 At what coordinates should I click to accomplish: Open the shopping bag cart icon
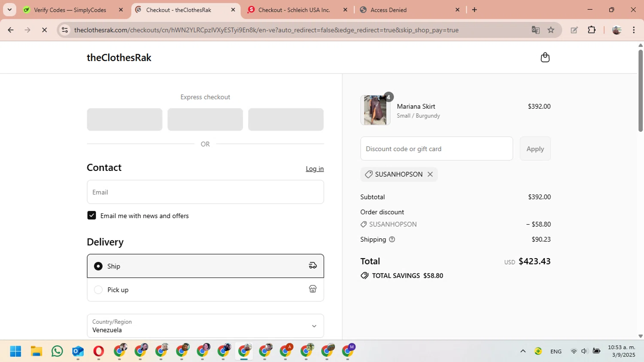pos(545,58)
